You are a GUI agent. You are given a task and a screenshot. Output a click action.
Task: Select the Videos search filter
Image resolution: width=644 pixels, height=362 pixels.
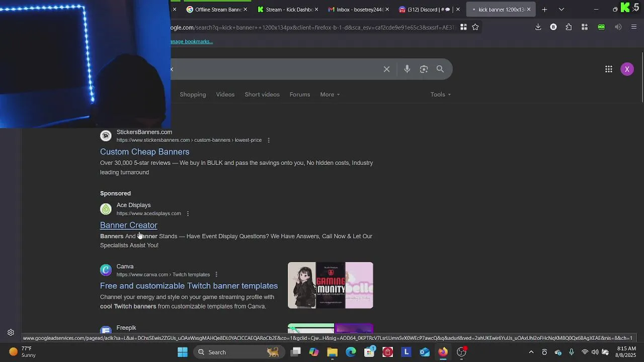pyautogui.click(x=225, y=95)
